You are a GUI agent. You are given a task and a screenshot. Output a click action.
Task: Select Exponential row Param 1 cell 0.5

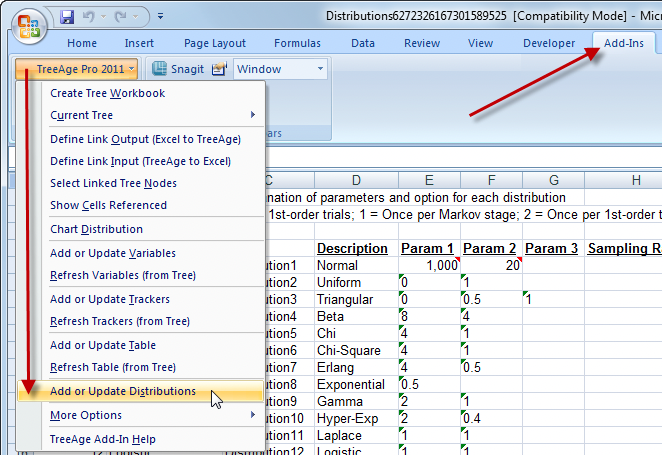pos(429,384)
